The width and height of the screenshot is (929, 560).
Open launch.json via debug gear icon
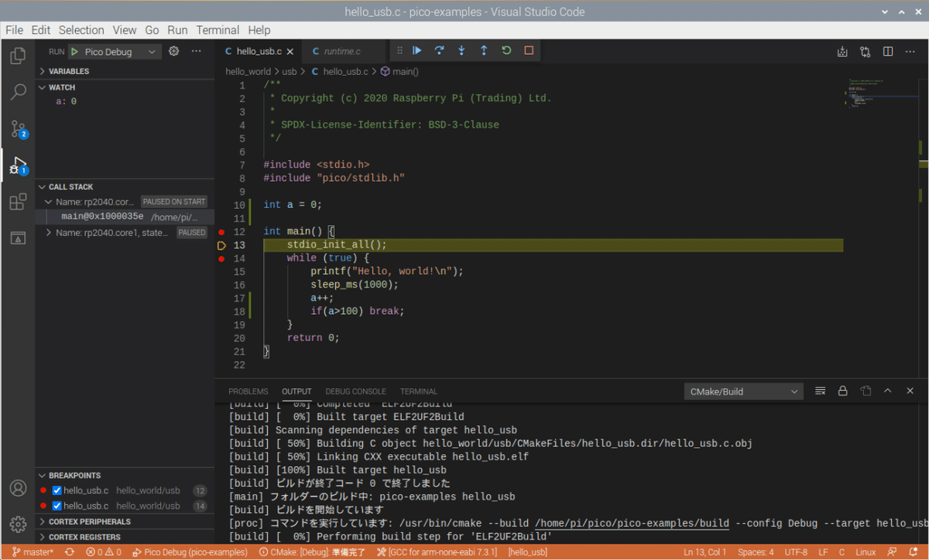pyautogui.click(x=174, y=51)
